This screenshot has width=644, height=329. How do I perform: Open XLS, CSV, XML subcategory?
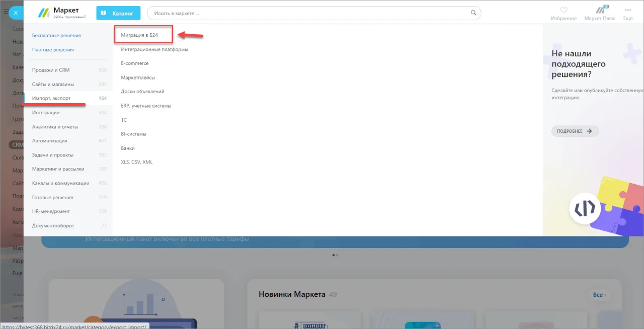(137, 162)
